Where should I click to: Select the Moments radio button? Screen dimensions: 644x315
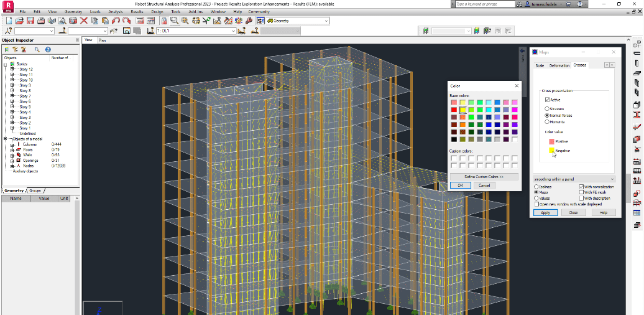(x=547, y=122)
